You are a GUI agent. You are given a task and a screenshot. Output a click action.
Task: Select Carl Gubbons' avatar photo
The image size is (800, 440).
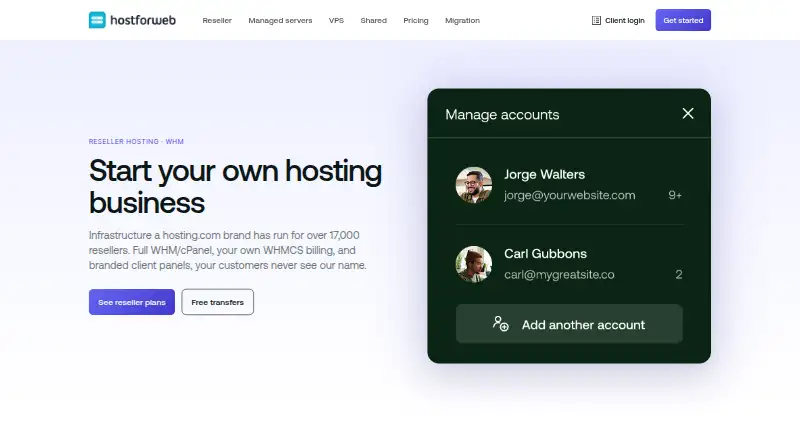473,264
